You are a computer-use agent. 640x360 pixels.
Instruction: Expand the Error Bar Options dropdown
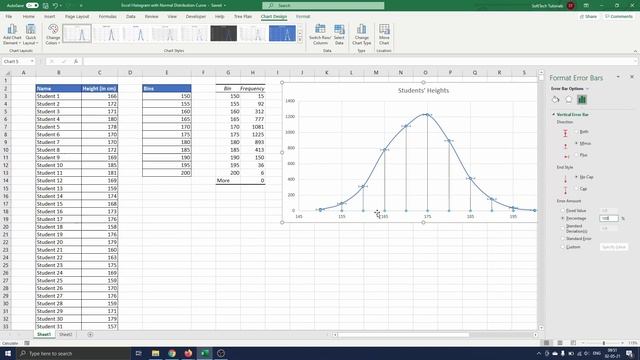pyautogui.click(x=588, y=89)
